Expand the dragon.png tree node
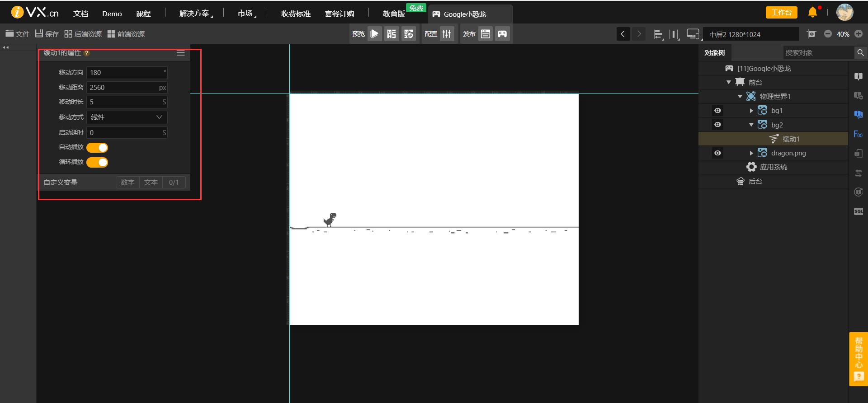This screenshot has width=868, height=403. coord(751,153)
